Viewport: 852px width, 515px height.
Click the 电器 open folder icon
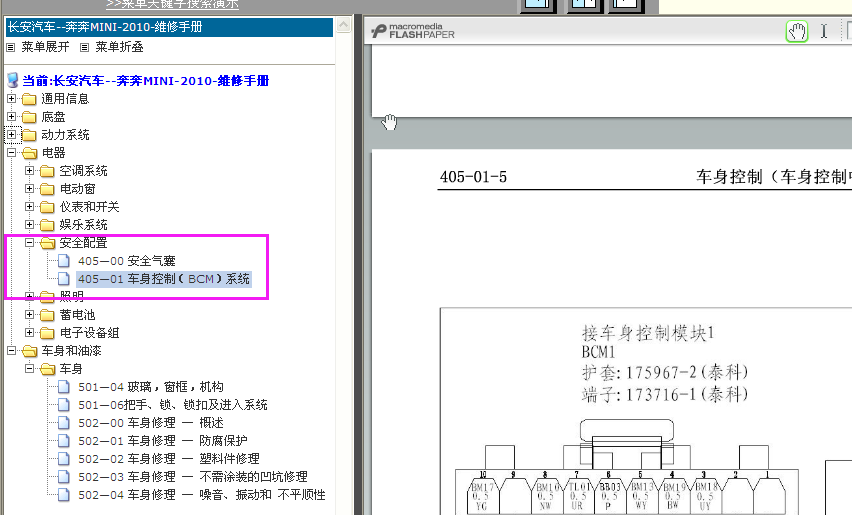[x=29, y=153]
